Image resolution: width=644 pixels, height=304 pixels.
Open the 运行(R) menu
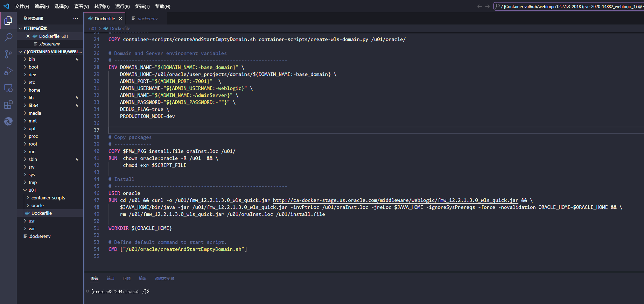122,6
